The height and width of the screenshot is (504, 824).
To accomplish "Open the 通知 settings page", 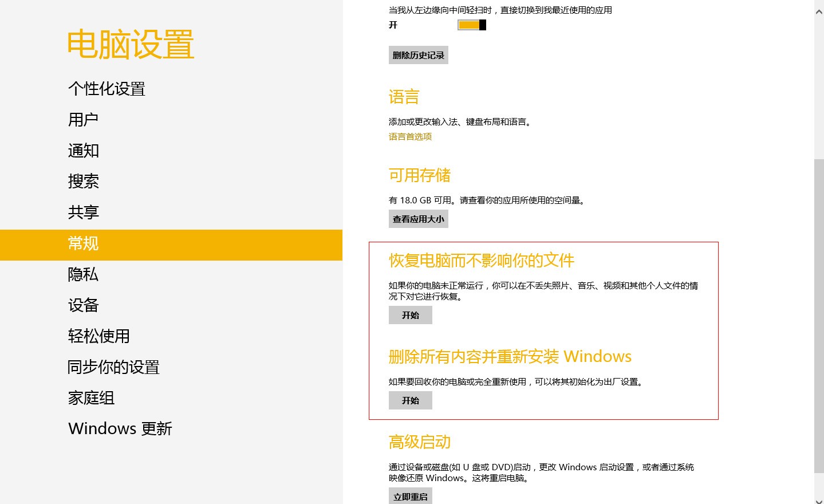I will (84, 151).
